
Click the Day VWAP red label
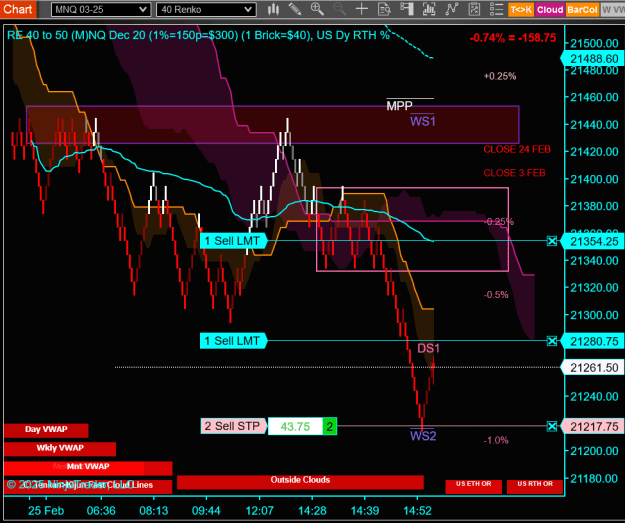click(x=46, y=430)
